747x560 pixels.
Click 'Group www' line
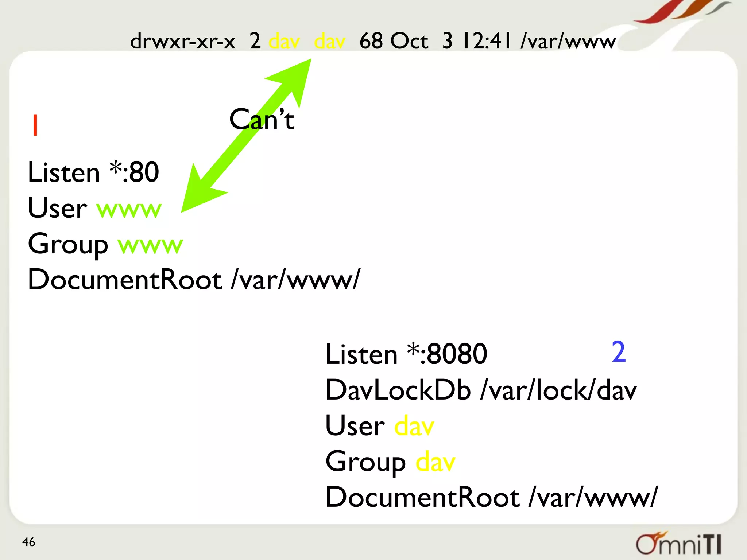(105, 245)
